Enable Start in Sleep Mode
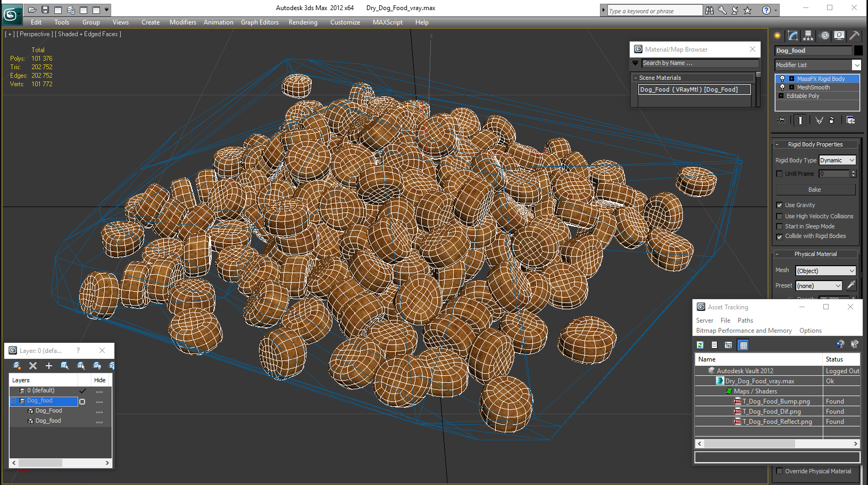This screenshot has height=485, width=868. point(779,226)
